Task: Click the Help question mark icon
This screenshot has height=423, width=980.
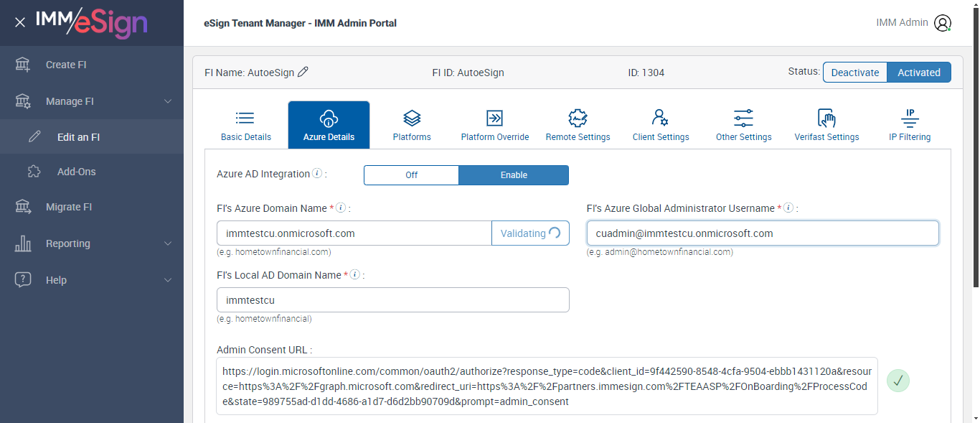Action: [23, 280]
